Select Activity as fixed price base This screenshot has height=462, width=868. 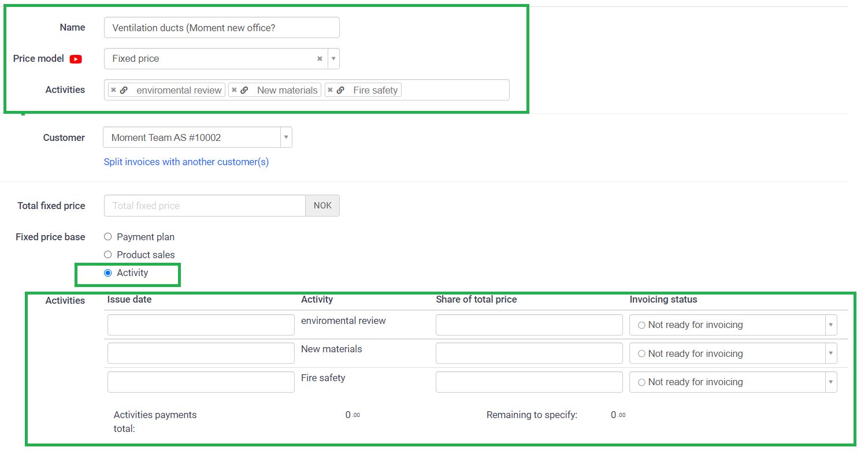coord(107,273)
